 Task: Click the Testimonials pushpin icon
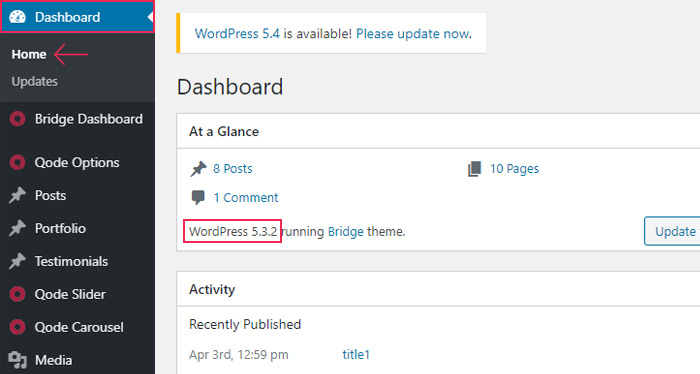click(17, 262)
